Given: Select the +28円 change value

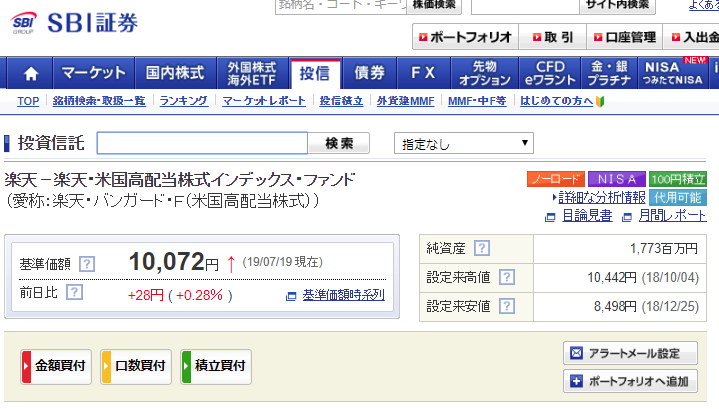Looking at the screenshot, I should tap(146, 295).
